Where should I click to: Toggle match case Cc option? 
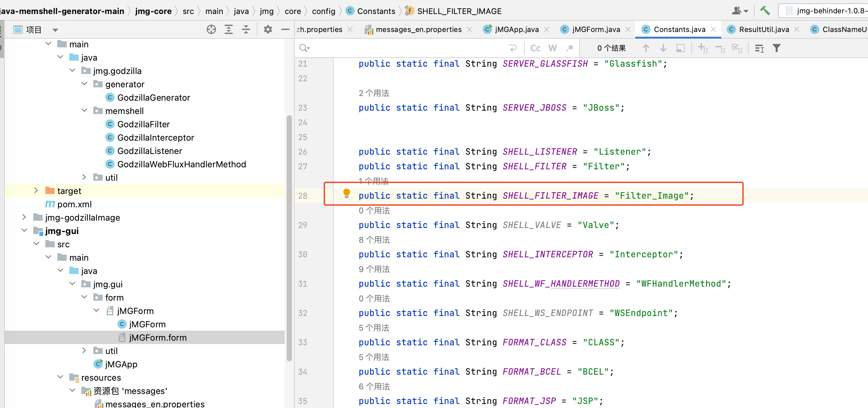click(535, 48)
